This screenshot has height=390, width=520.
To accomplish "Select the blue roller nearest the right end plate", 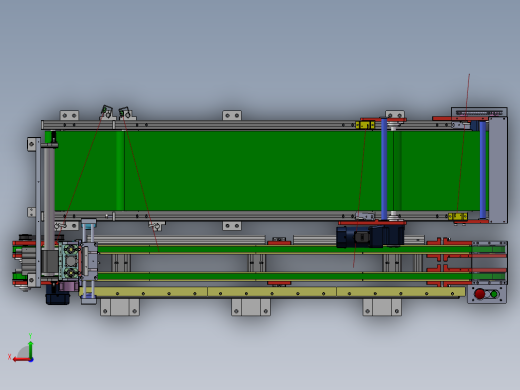I will [482, 170].
